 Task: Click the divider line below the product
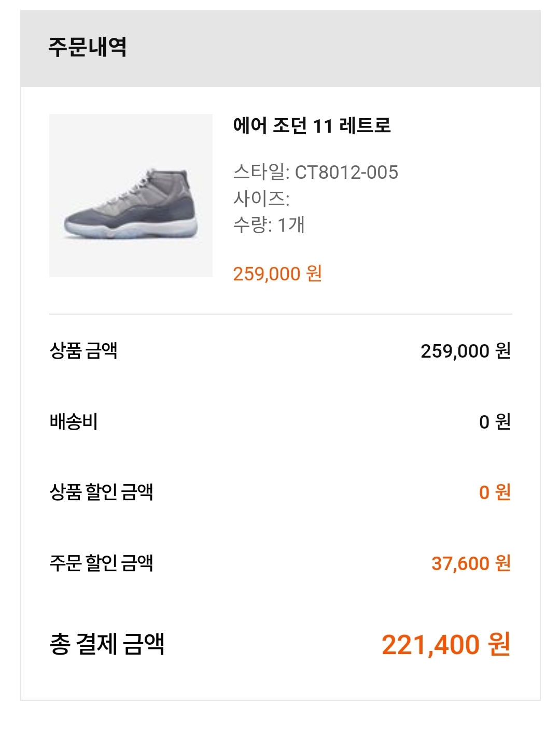(281, 314)
